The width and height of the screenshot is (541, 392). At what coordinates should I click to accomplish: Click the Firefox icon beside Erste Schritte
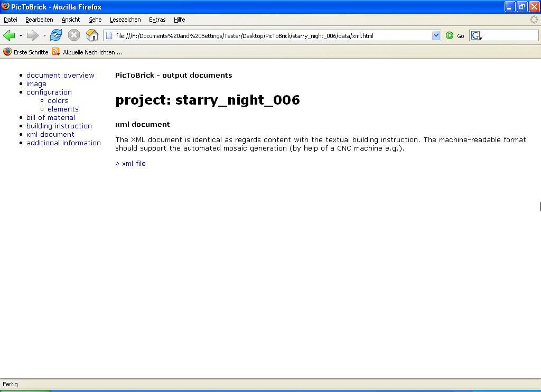[x=7, y=52]
